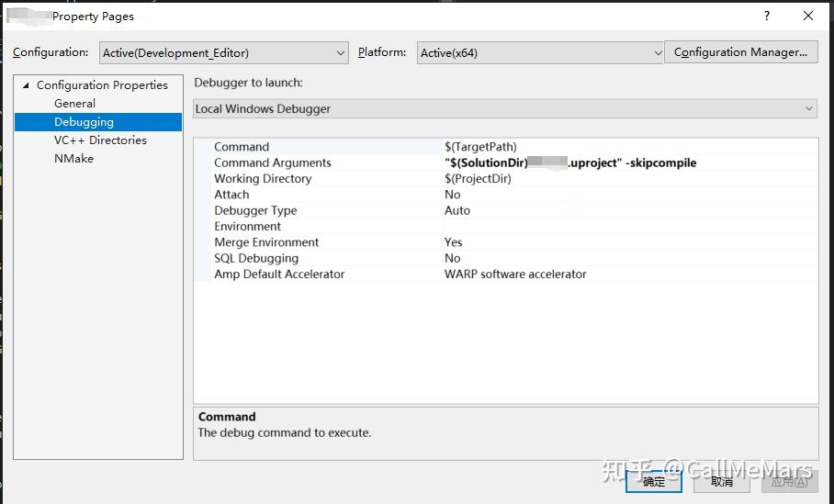The width and height of the screenshot is (834, 504).
Task: Open the Platform dropdown
Action: coord(540,52)
